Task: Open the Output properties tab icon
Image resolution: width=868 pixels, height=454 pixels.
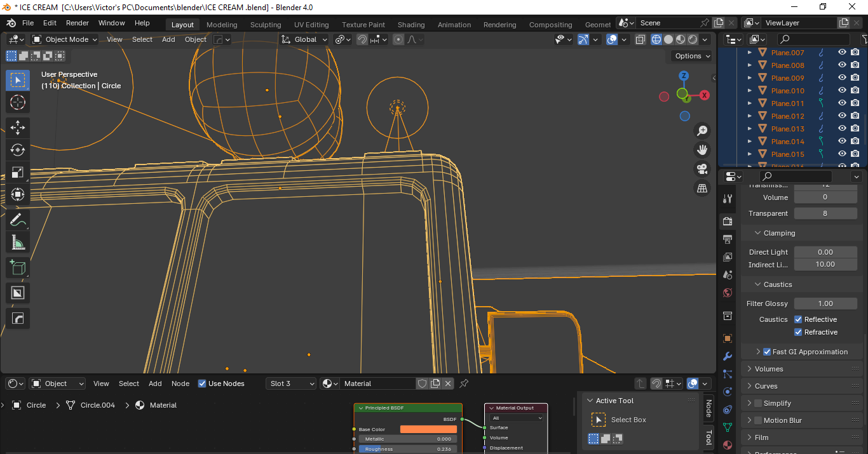Action: [x=728, y=239]
